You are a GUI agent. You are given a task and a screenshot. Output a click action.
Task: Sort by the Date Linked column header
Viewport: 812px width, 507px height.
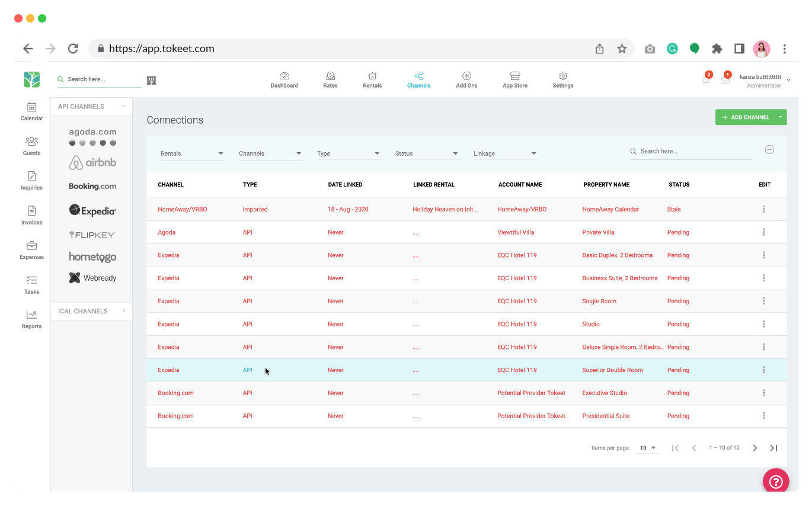(345, 185)
